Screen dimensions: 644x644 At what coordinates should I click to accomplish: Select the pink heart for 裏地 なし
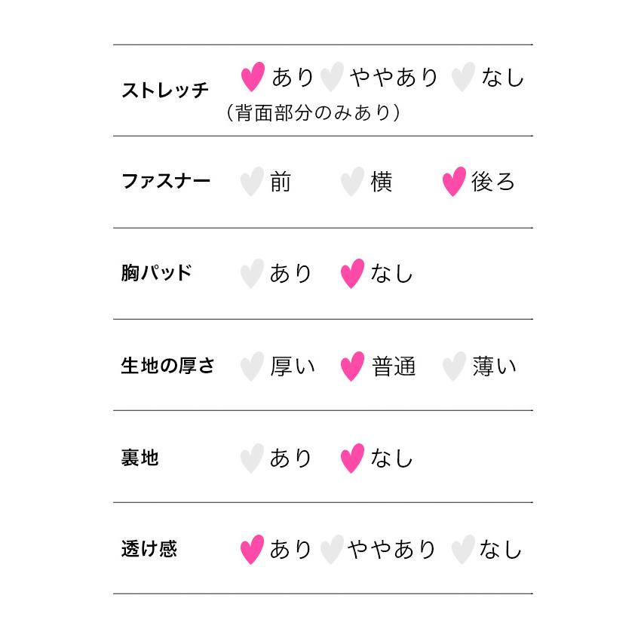click(352, 458)
